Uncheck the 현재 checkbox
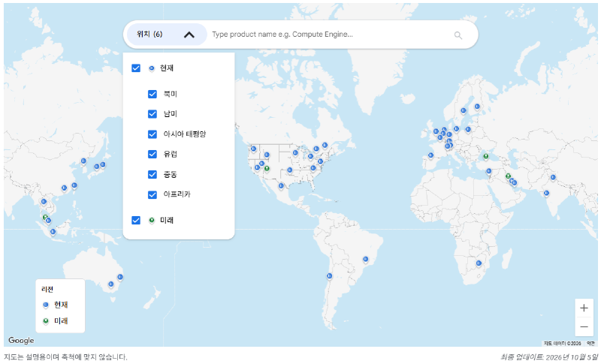Image resolution: width=601 pixels, height=364 pixels. point(136,68)
